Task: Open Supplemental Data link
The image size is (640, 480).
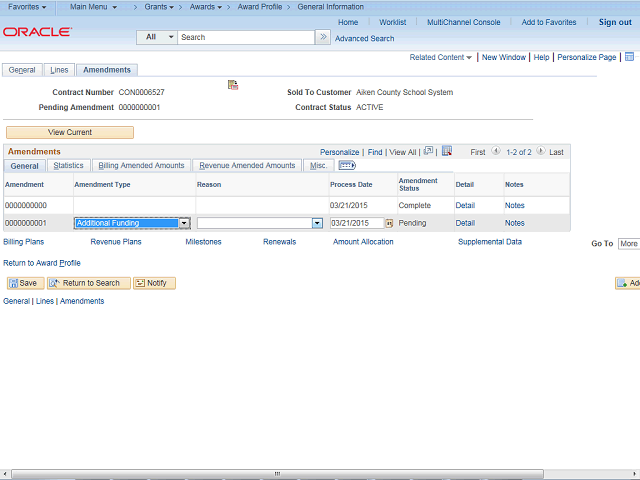Action: (490, 242)
